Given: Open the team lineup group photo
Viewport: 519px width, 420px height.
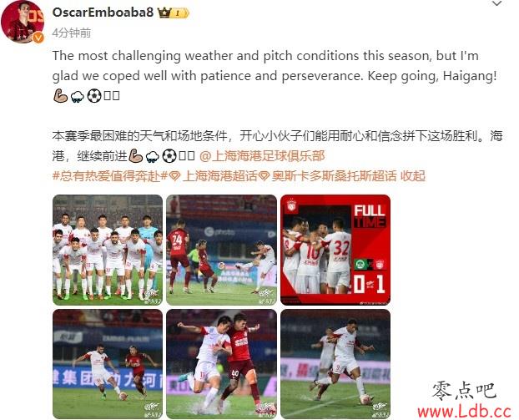Looking at the screenshot, I should [108, 250].
